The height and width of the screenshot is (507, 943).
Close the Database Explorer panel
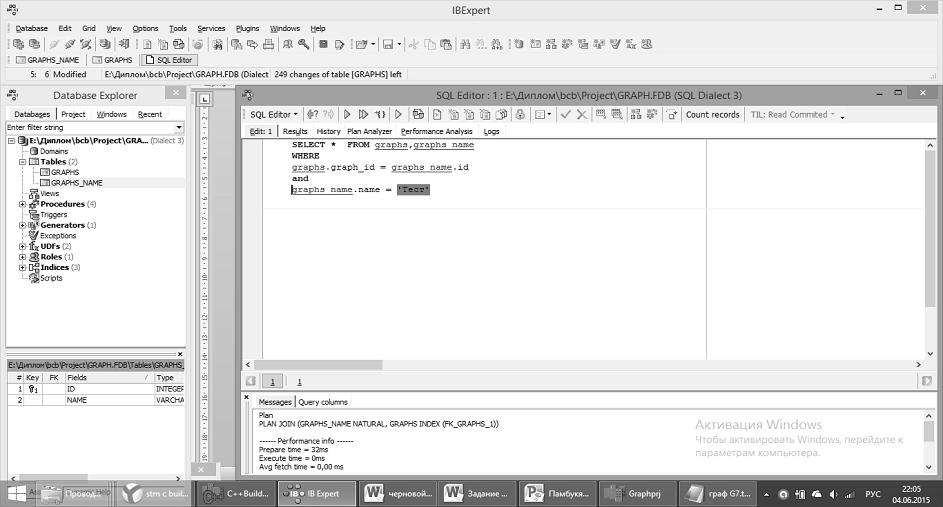click(176, 93)
